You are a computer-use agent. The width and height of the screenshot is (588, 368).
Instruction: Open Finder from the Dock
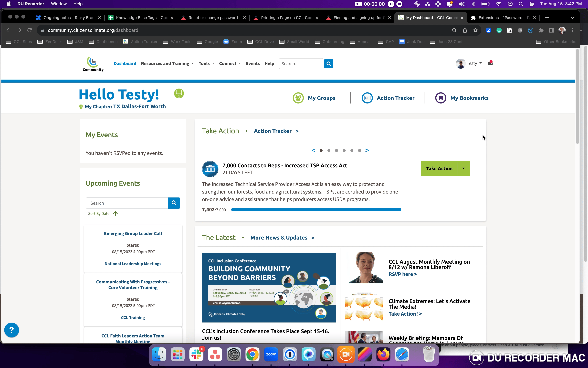point(159,354)
